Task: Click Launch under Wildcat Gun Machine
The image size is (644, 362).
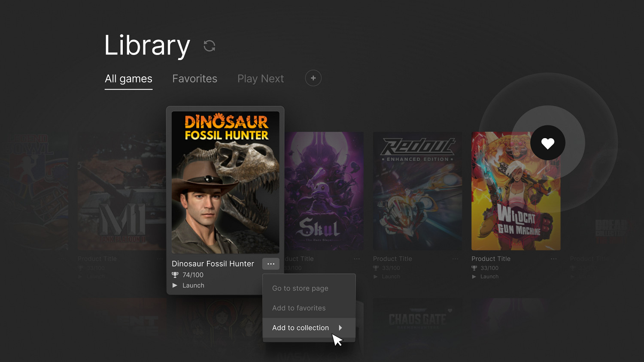Action: [489, 277]
